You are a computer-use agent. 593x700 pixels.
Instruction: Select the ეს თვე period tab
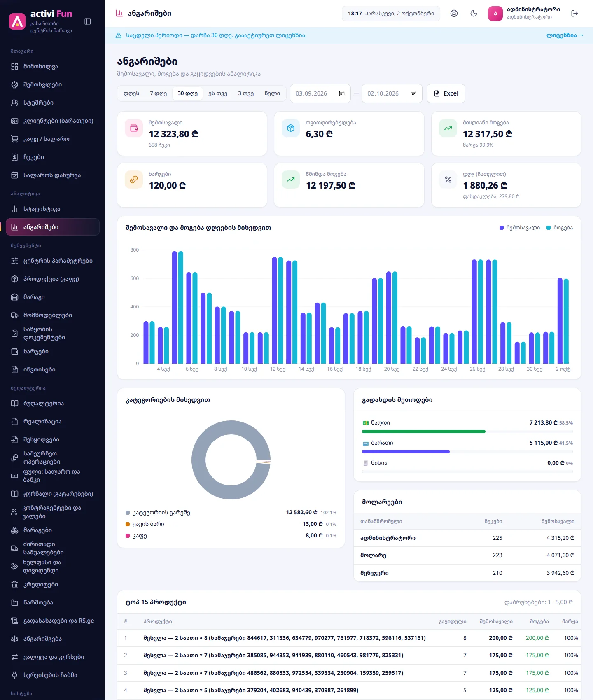(217, 93)
